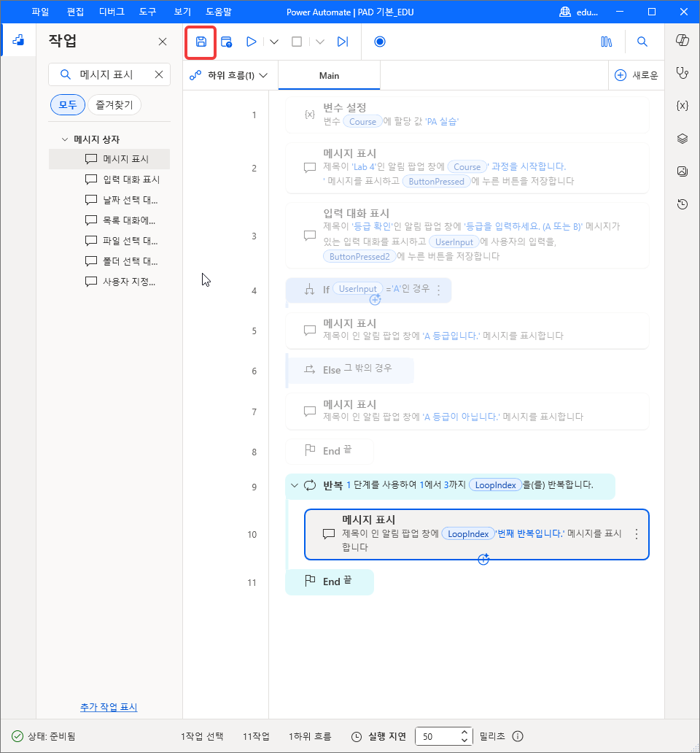Open the variables {x} panel
This screenshot has width=700, height=753.
pyautogui.click(x=682, y=106)
